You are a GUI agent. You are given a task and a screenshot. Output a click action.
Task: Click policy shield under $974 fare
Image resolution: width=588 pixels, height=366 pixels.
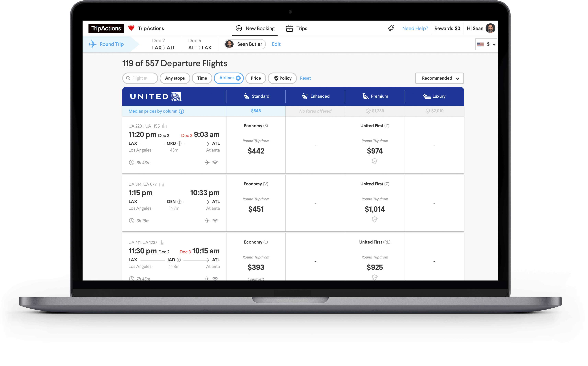pos(375,161)
